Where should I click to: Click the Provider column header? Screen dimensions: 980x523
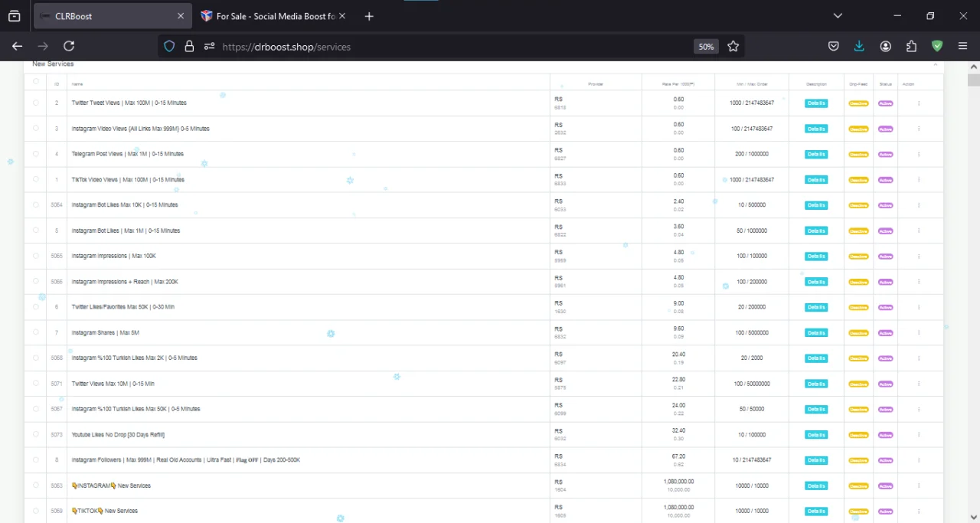596,83
